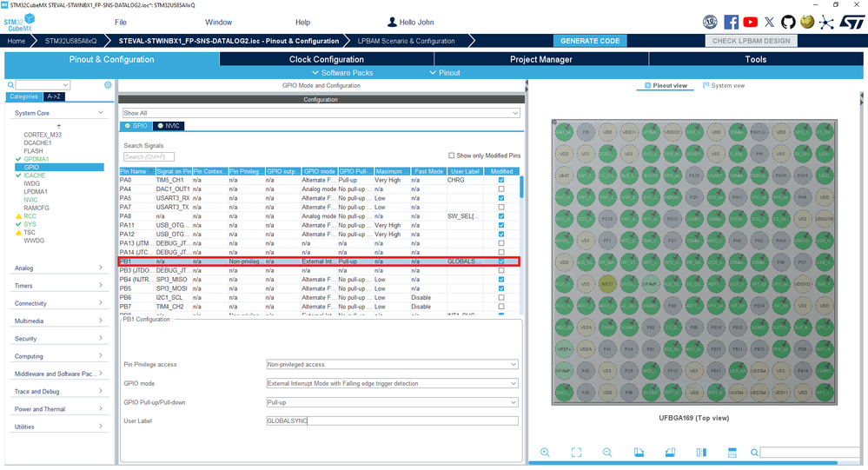Click the user profile icon beside Hello John
Screen dimensions: 868x470
pos(392,22)
